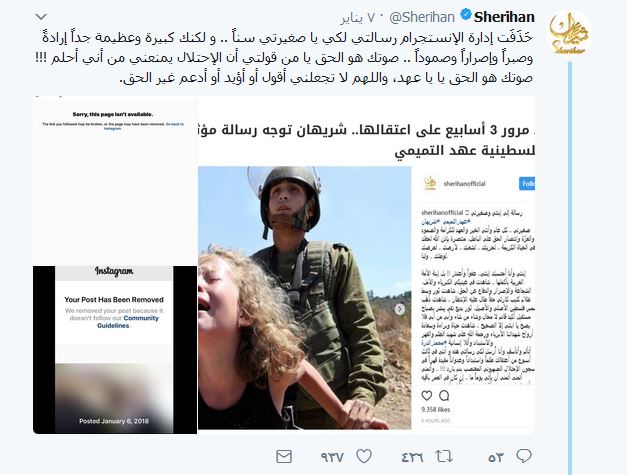Click the Follow button on Instagram screenshot
This screenshot has width=627, height=475.
pos(527,184)
